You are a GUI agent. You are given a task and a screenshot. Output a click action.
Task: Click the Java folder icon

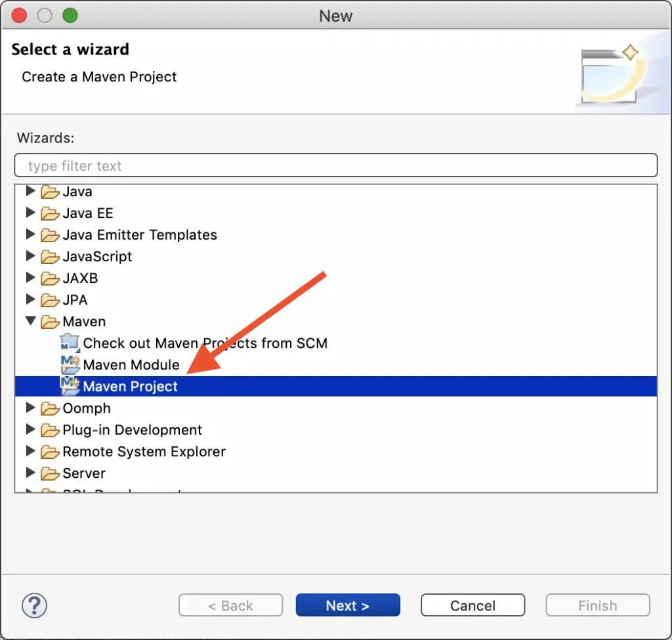tap(51, 191)
